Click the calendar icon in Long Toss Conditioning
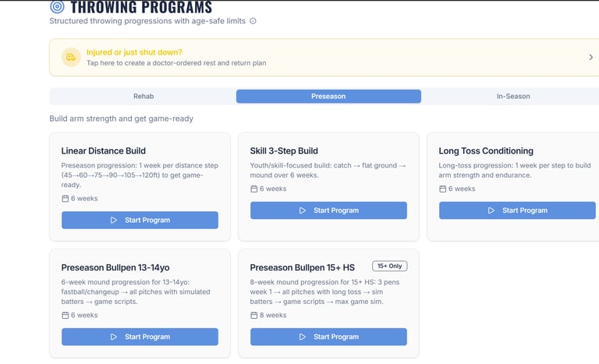The height and width of the screenshot is (364, 599). click(443, 189)
